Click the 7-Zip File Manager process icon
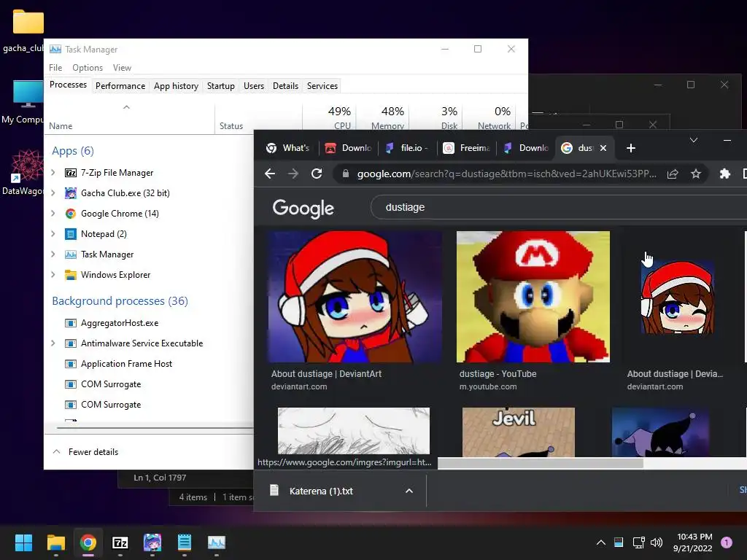 (x=71, y=173)
